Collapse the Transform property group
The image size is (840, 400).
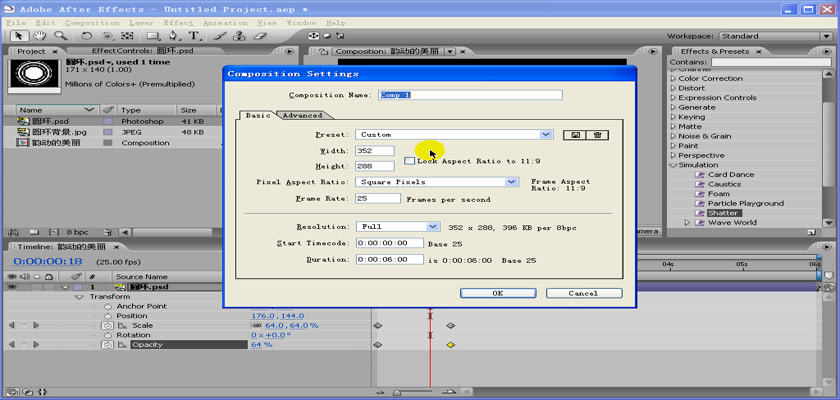click(79, 297)
